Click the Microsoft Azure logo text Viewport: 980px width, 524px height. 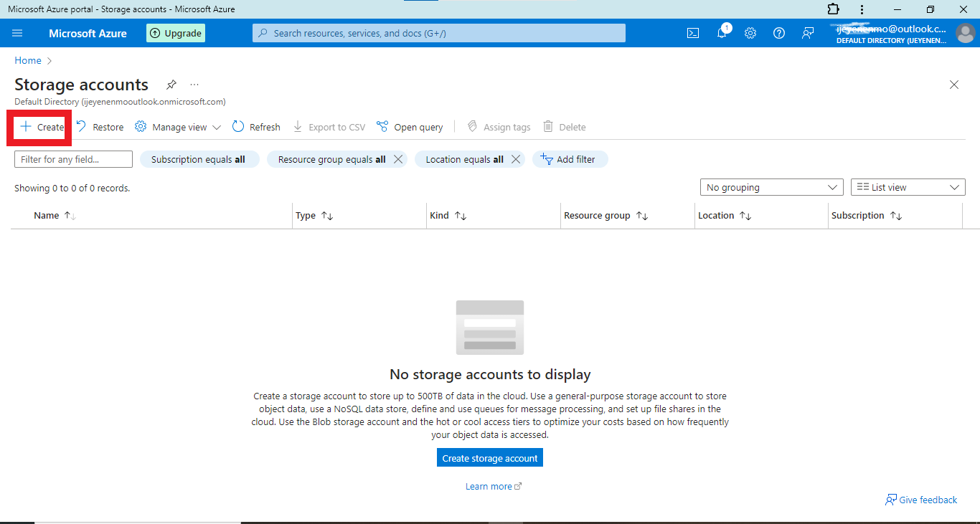click(x=88, y=33)
